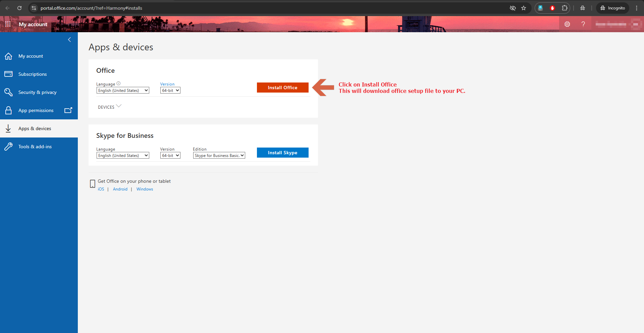Expand the DEVICES section
Viewport: 644px width, 333px height.
pyautogui.click(x=110, y=107)
